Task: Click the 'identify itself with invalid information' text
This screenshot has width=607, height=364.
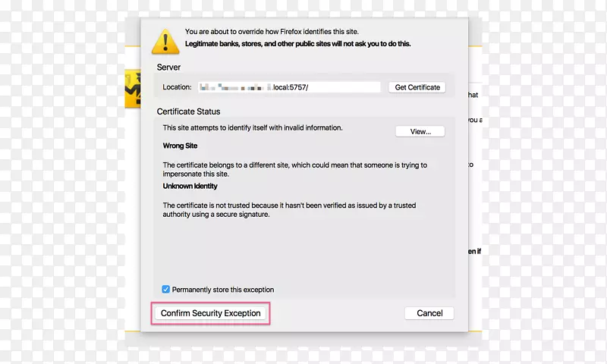Action: point(253,127)
